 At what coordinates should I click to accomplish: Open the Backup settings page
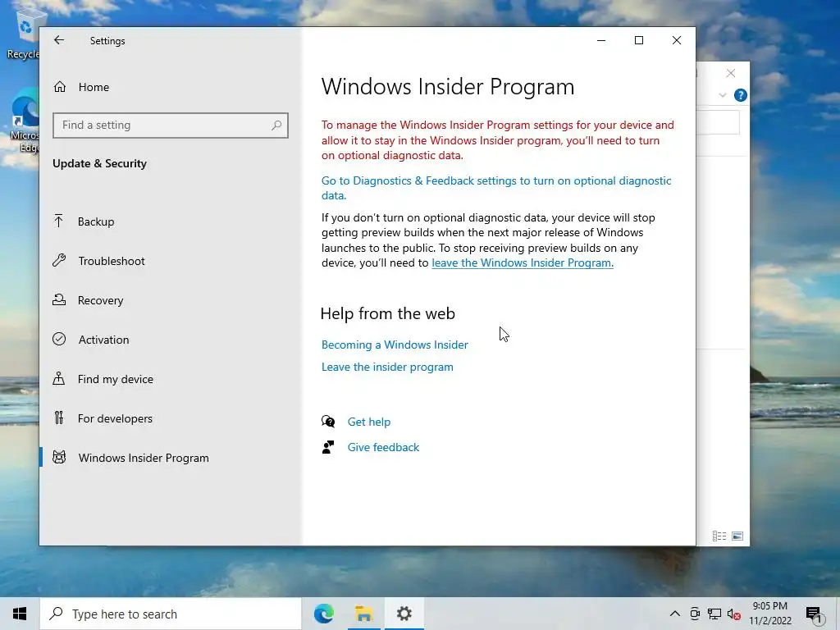point(171,221)
